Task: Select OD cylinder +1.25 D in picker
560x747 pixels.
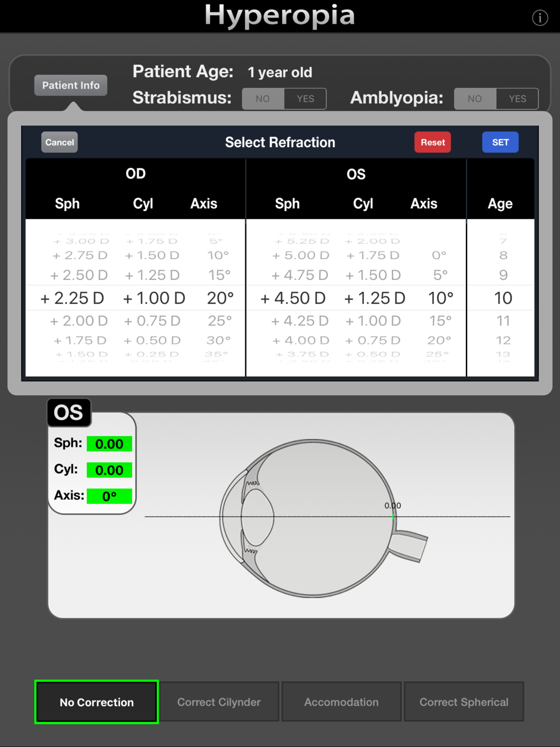Action: point(152,275)
